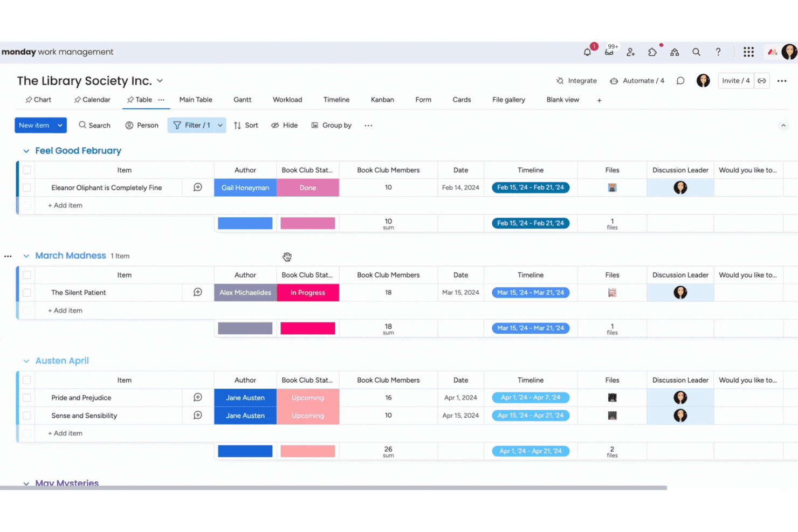Check The Silent Patient row checkbox
Image resolution: width=798 pixels, height=532 pixels.
coord(26,293)
